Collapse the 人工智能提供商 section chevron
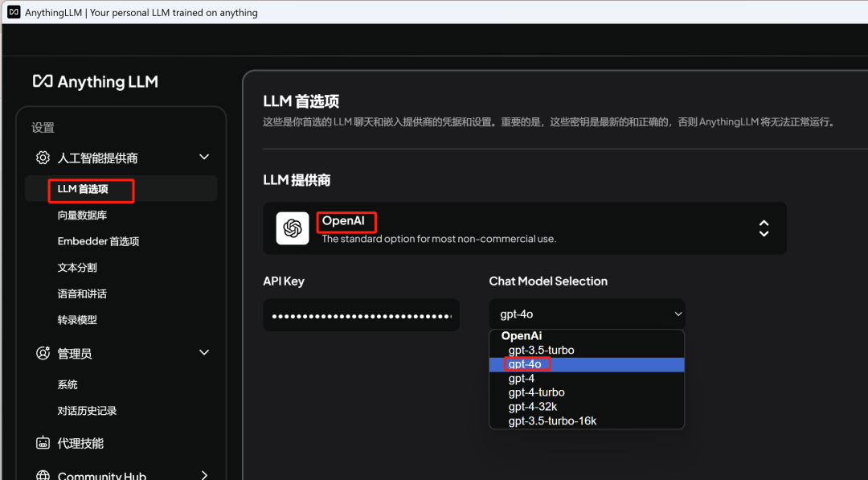This screenshot has width=868, height=480. click(204, 158)
